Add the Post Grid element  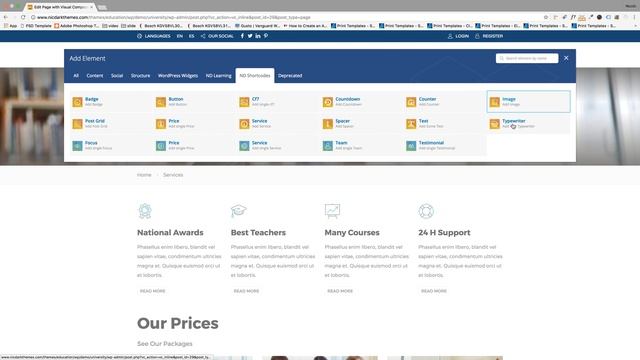[x=110, y=124]
